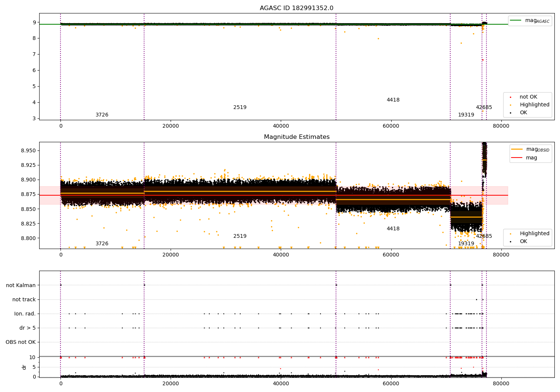
Task: Click the red line sample beside the plain "mag" legend label
Action: tap(517, 158)
